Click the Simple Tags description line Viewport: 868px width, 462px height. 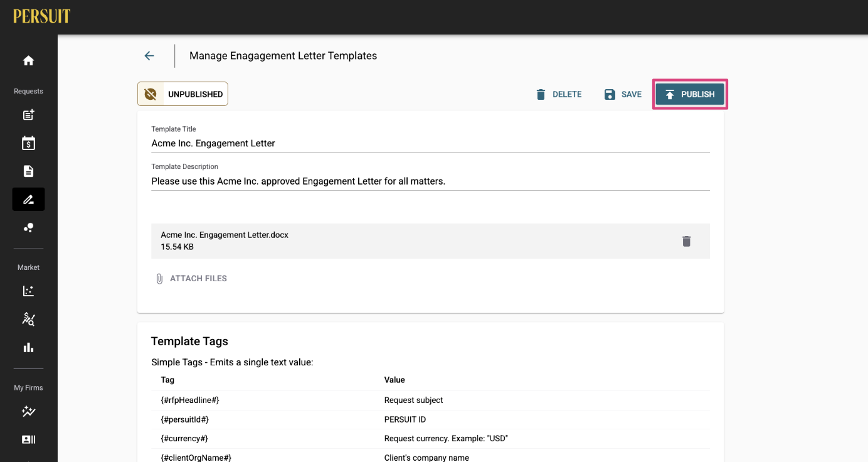[232, 362]
